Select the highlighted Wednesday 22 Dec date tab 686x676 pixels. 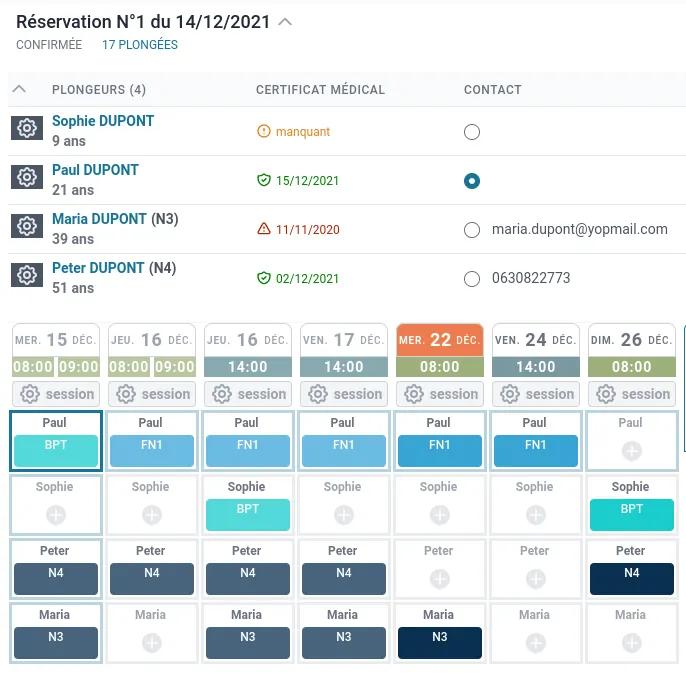pyautogui.click(x=440, y=340)
